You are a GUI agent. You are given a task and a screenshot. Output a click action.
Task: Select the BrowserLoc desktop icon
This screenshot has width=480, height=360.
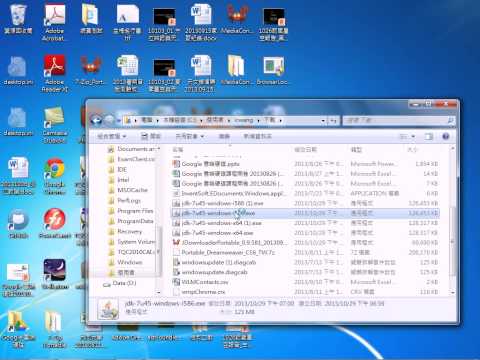click(x=272, y=70)
